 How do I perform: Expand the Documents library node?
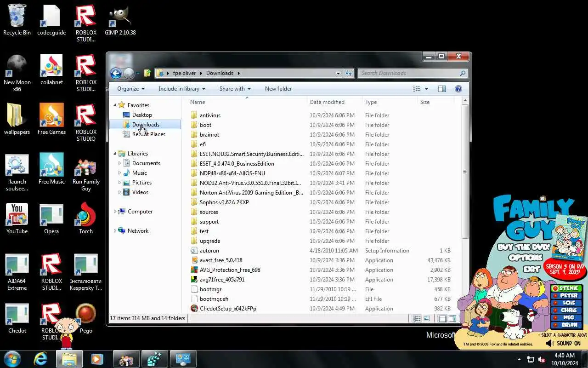pos(120,163)
